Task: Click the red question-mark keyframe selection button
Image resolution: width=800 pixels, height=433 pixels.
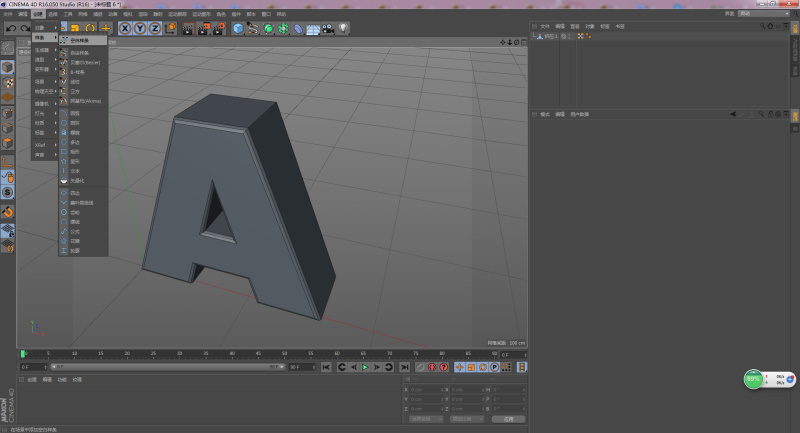Action: (x=444, y=367)
